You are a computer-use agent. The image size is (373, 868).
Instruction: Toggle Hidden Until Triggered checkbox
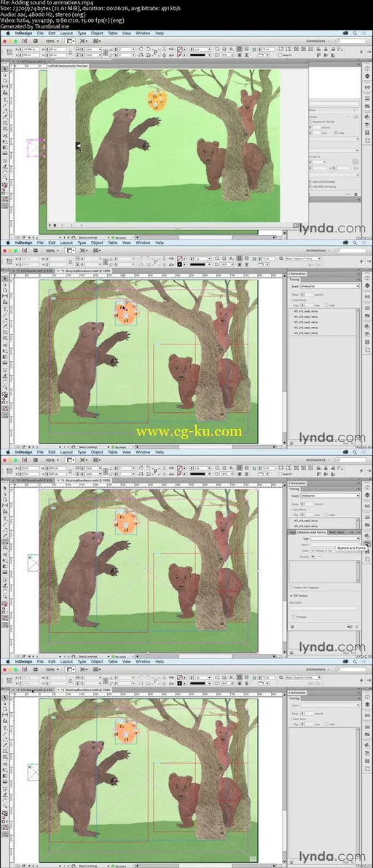tap(291, 588)
